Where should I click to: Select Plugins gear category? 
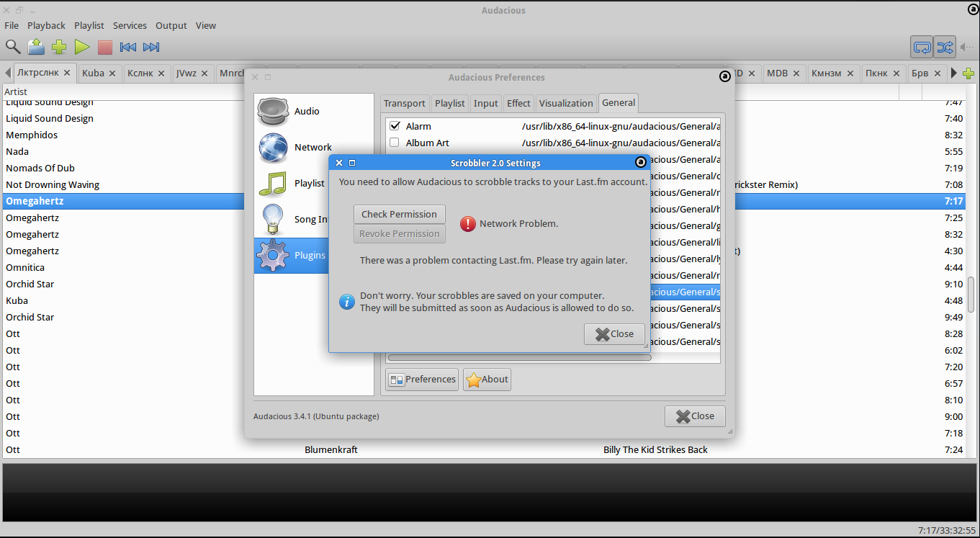[x=291, y=255]
